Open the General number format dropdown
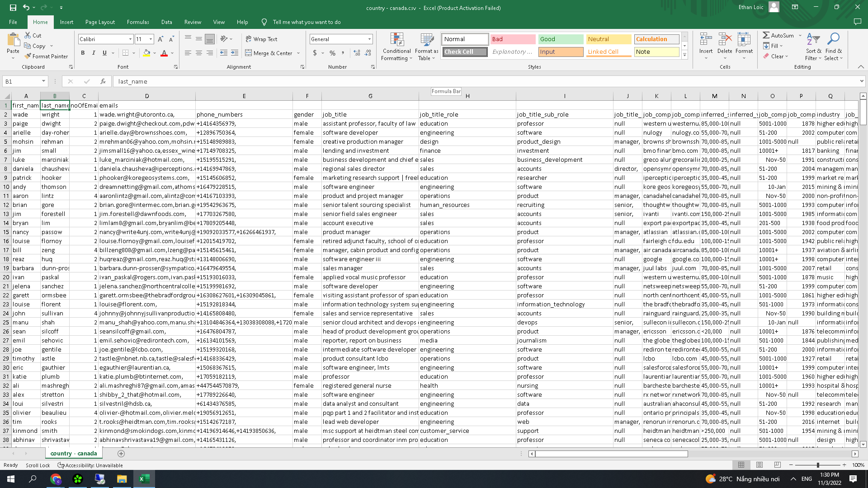This screenshot has width=868, height=488. coord(369,39)
